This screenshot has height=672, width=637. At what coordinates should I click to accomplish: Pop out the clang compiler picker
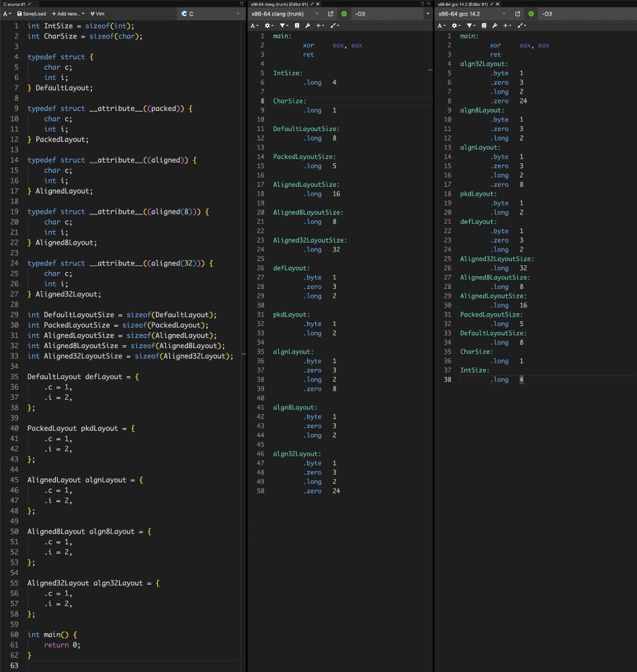coord(331,13)
